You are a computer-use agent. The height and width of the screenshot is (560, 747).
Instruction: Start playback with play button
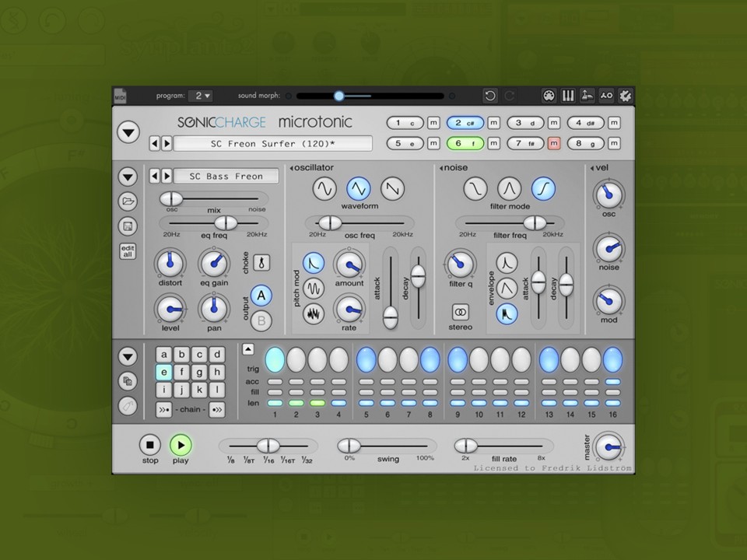click(181, 445)
